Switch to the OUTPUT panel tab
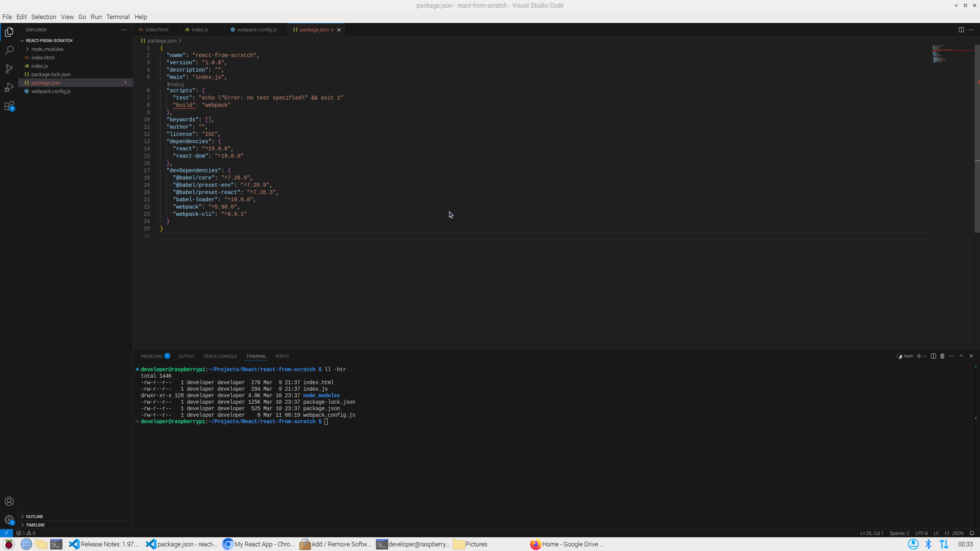 tap(186, 356)
